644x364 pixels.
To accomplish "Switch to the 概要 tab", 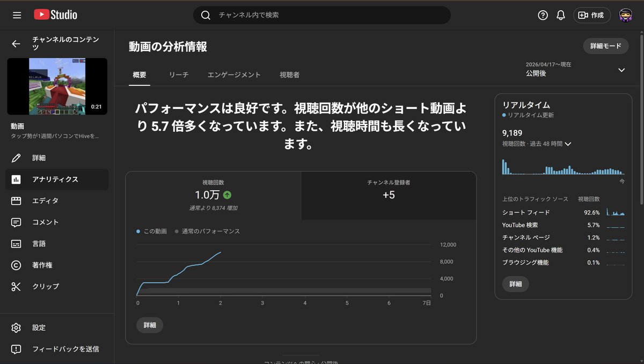I will pyautogui.click(x=140, y=75).
